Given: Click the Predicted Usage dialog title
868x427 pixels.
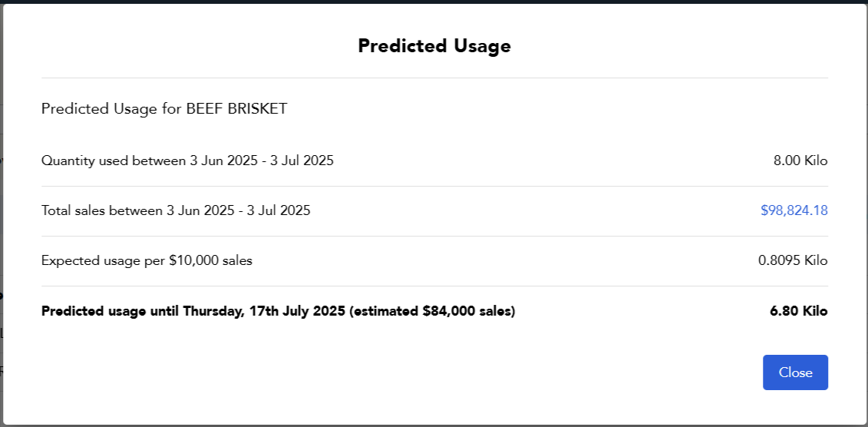Looking at the screenshot, I should coord(434,46).
